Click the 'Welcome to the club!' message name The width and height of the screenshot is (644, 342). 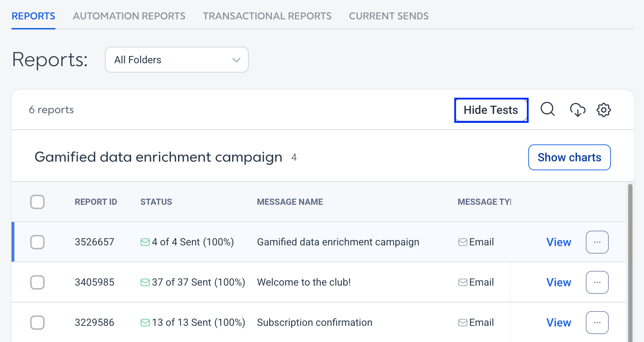pyautogui.click(x=304, y=282)
